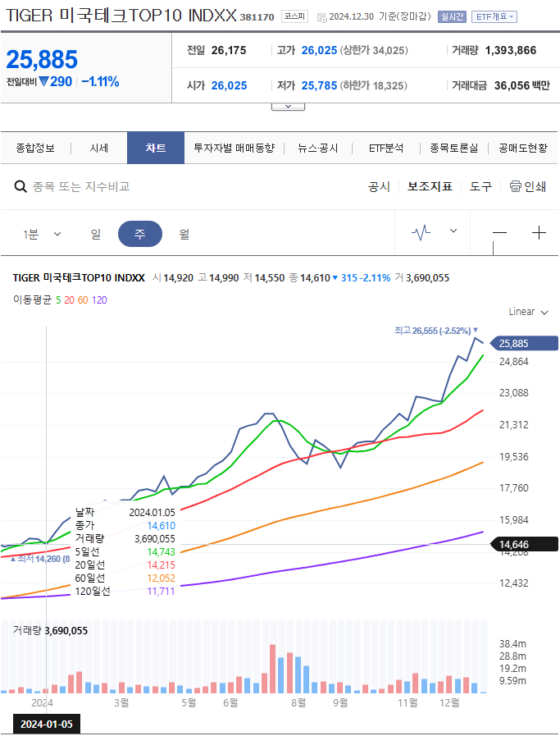The width and height of the screenshot is (560, 736).
Task: Click the 60 moving average swatch
Action: click(83, 300)
